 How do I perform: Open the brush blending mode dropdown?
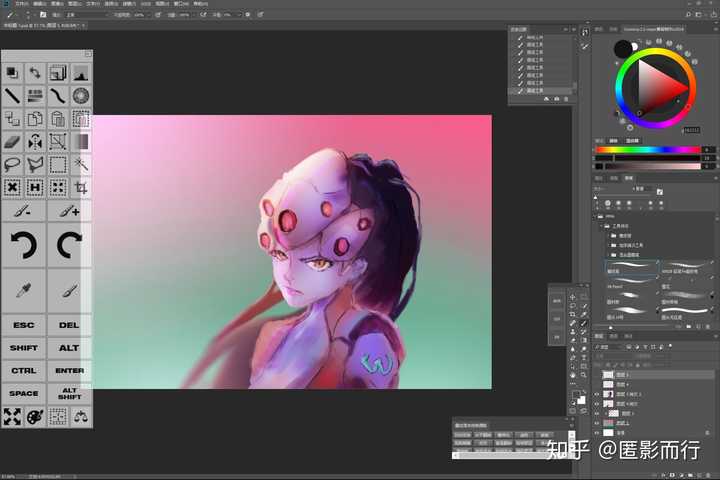coord(86,15)
